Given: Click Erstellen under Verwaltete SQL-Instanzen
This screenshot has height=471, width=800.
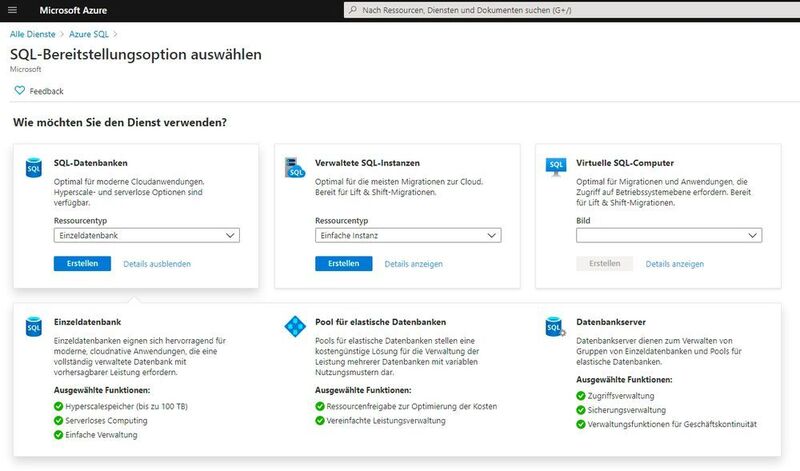Looking at the screenshot, I should (x=343, y=263).
